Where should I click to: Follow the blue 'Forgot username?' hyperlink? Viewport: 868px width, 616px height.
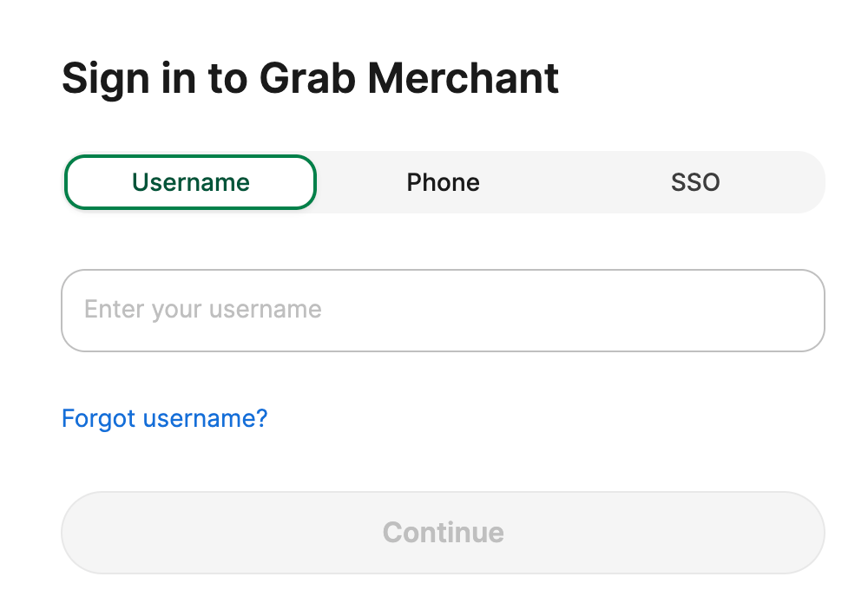click(x=164, y=419)
